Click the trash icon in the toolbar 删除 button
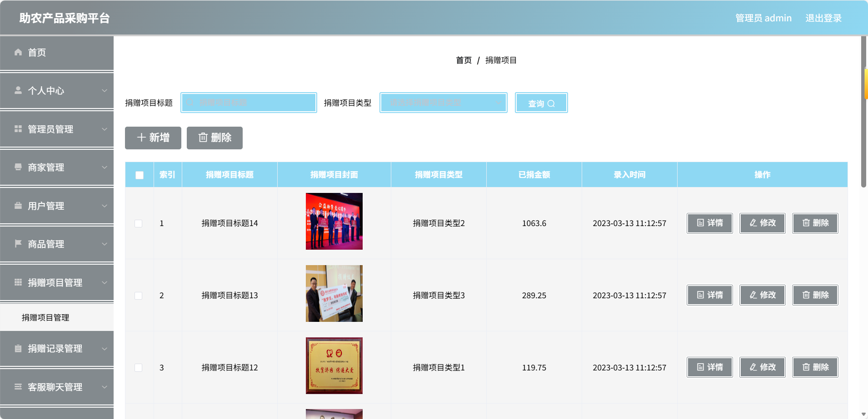The width and height of the screenshot is (868, 419). coord(203,138)
